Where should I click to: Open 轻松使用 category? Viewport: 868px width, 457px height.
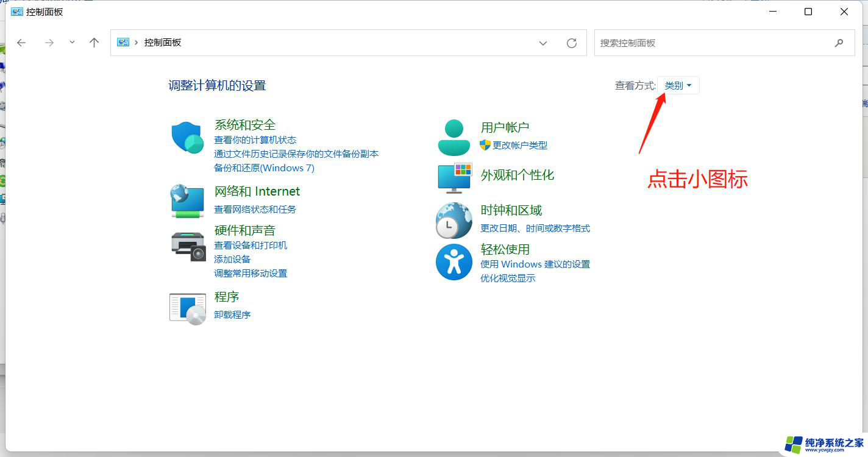pos(505,249)
